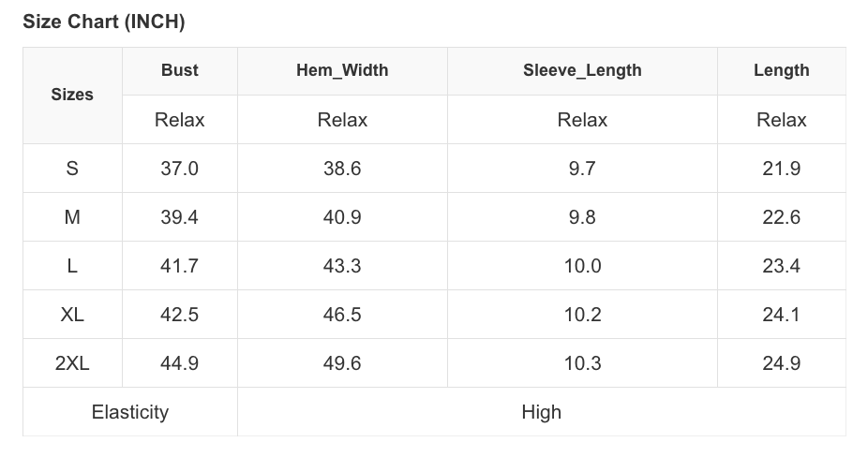Click the 2XL size row label

tap(72, 363)
